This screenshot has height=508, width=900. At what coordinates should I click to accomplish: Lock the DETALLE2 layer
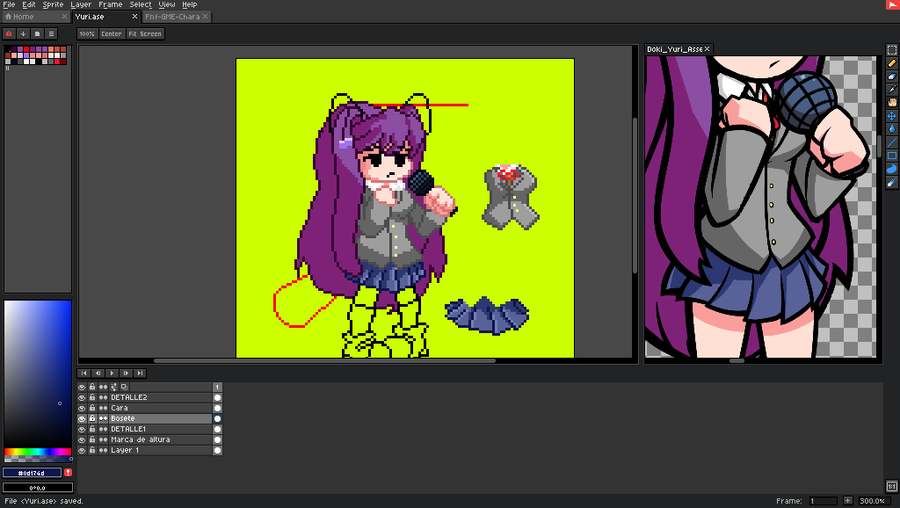point(92,397)
